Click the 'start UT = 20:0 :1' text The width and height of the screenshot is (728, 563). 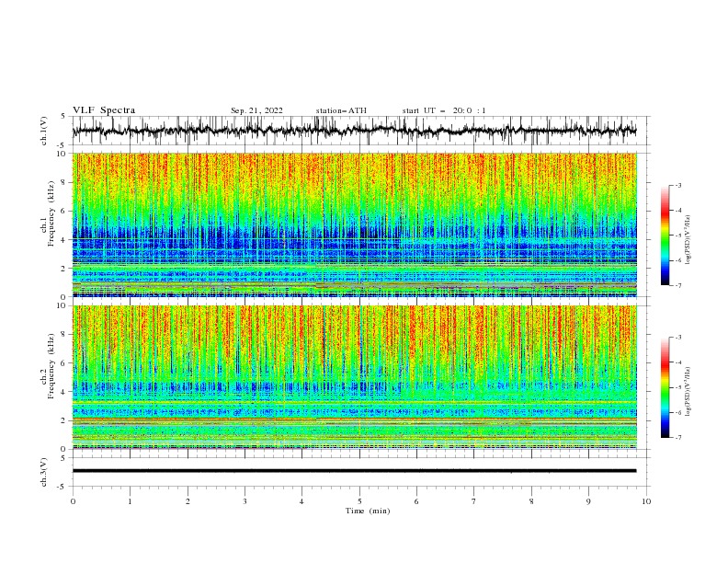pos(444,110)
